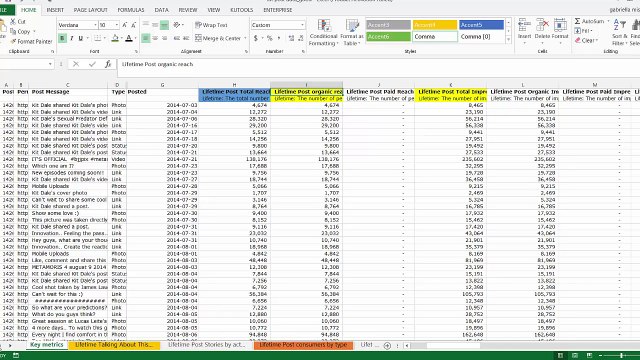Open the cell borders icon
The height and width of the screenshot is (360, 640).
(x=97, y=38)
